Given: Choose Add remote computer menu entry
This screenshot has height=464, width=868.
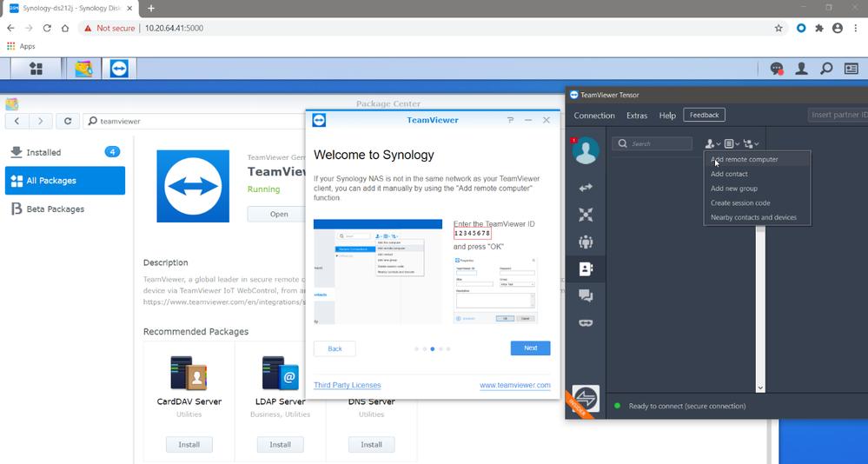Looking at the screenshot, I should tap(757, 159).
